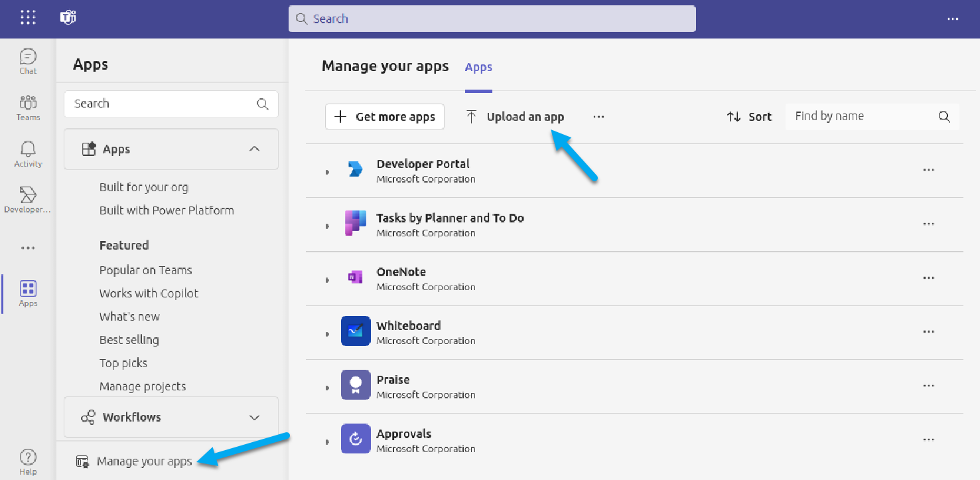This screenshot has height=480, width=980.
Task: Open Built with Power Platform category
Action: pos(167,210)
